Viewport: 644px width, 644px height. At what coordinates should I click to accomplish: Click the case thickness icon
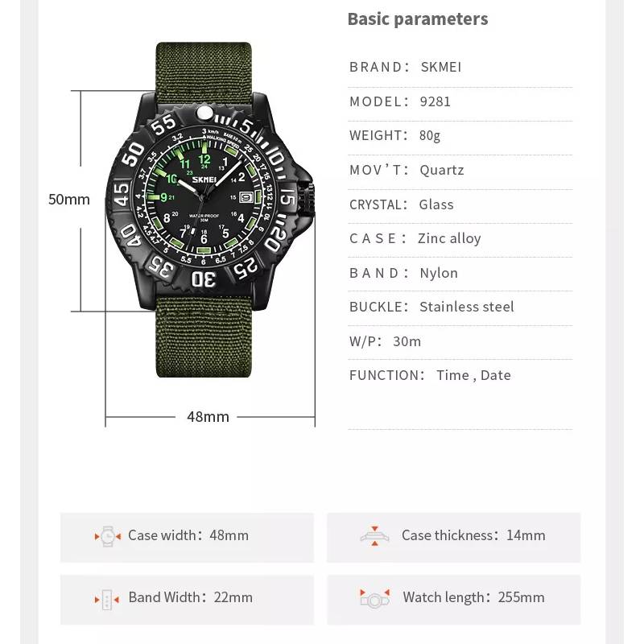[x=374, y=535]
